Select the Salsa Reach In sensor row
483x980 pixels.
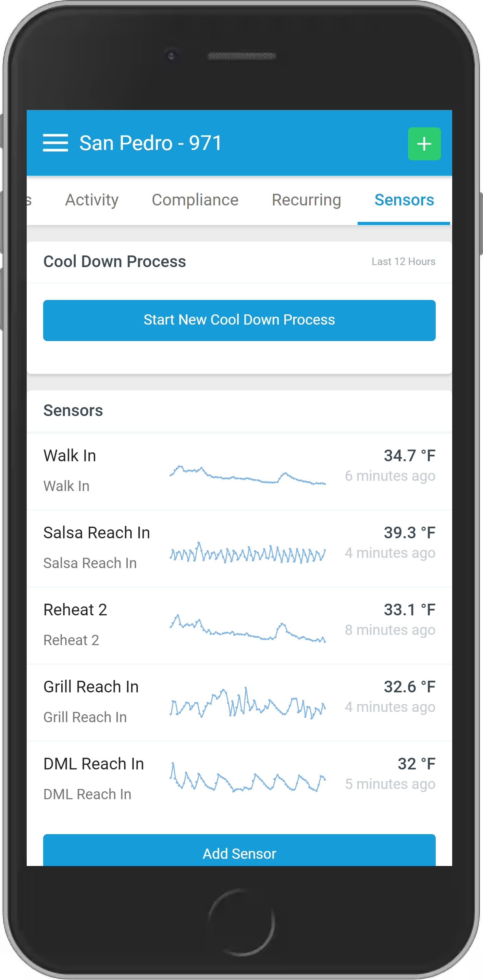pyautogui.click(x=95, y=547)
